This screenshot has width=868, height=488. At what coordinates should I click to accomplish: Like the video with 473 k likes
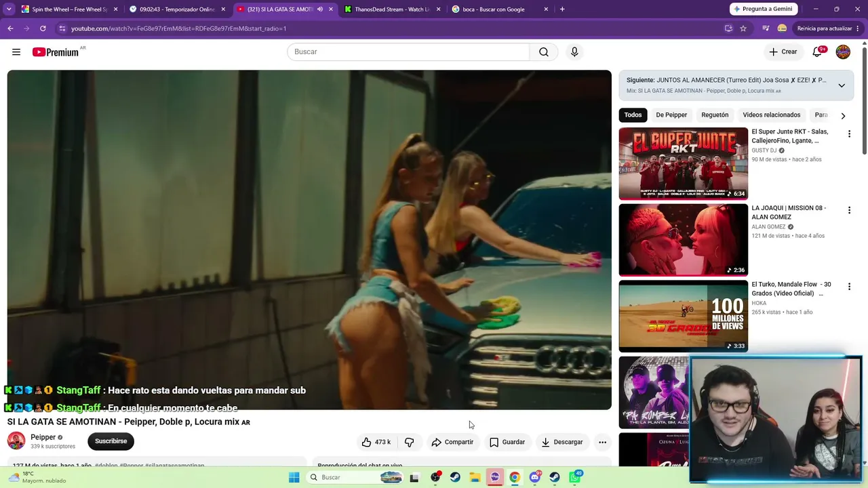pos(376,442)
